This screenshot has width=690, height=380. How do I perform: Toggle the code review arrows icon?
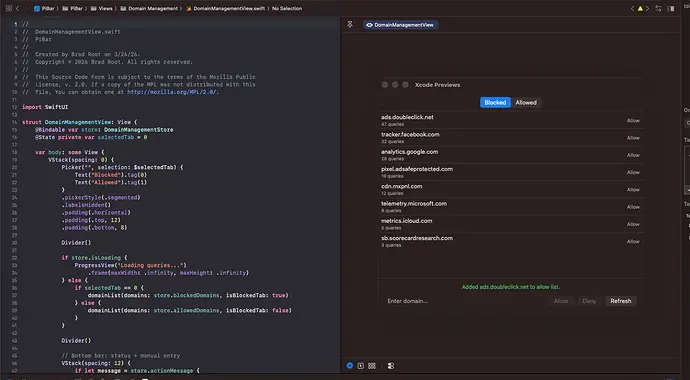tap(658, 8)
